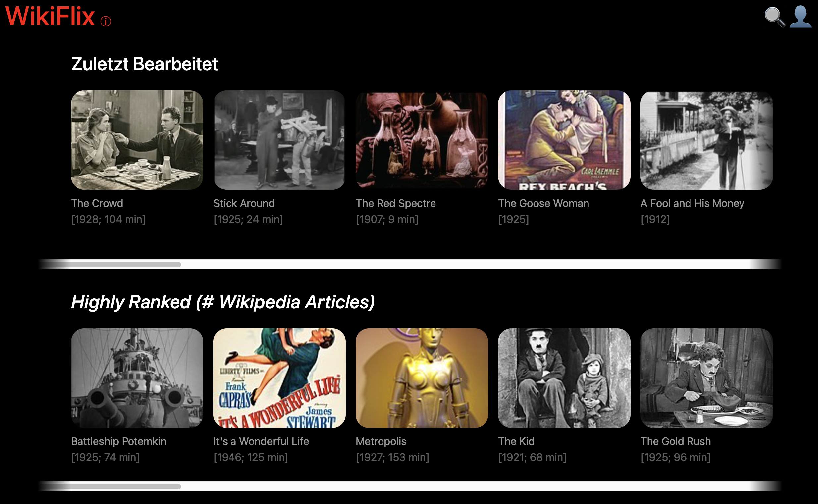Open the Zuletzt Bearbeitet section heading
Screen dimensions: 818x504
[144, 64]
